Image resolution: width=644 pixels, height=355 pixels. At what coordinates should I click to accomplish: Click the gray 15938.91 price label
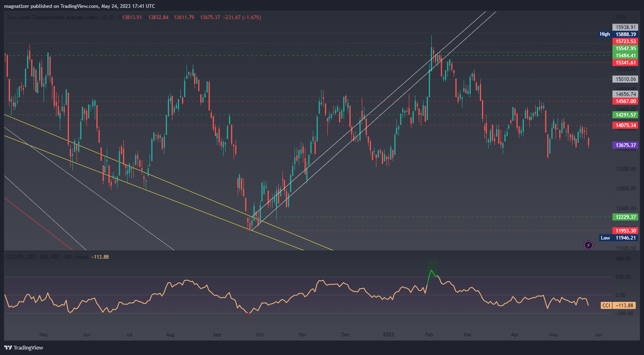tap(625, 27)
